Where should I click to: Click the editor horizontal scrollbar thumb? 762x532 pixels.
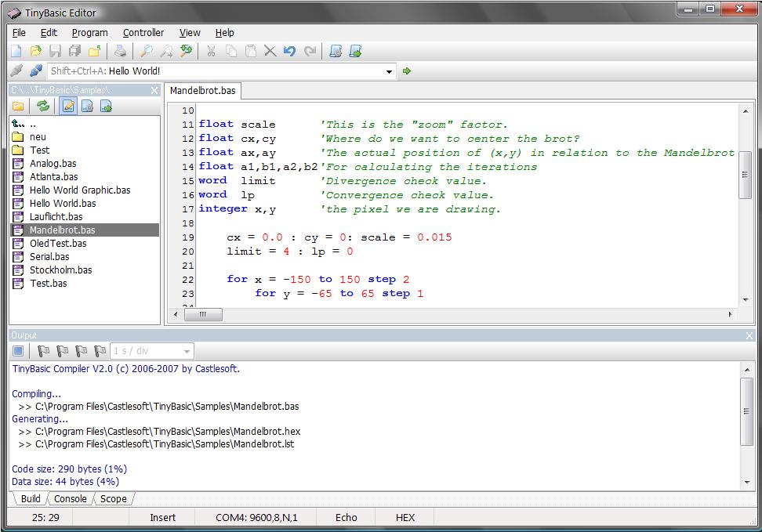click(202, 314)
